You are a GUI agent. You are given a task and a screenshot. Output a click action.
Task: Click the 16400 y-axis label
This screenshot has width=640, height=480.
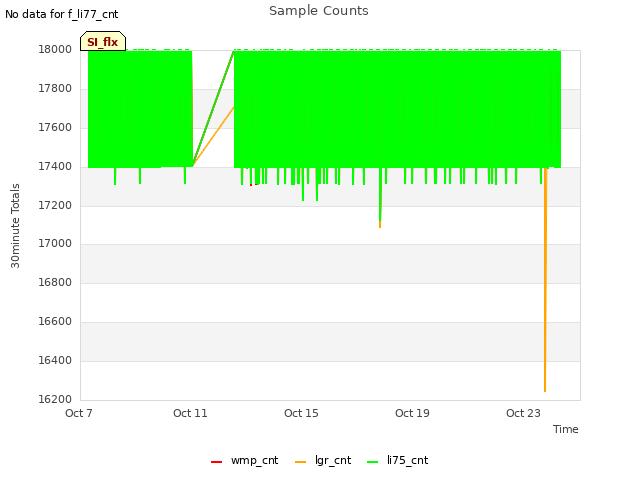[55, 360]
